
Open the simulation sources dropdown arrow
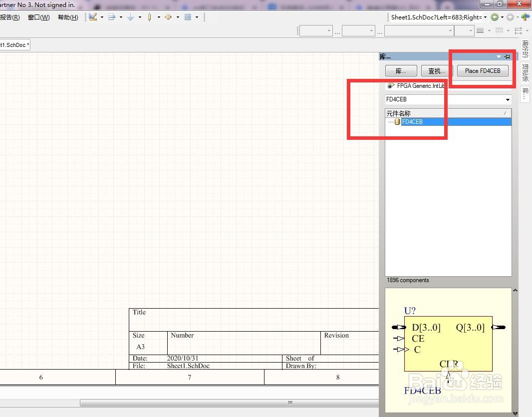(x=178, y=17)
